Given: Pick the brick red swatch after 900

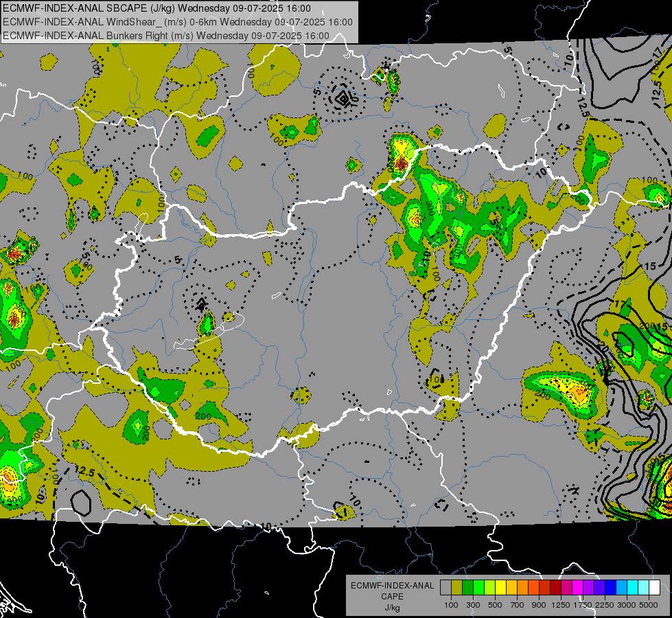Looking at the screenshot, I should (544, 588).
